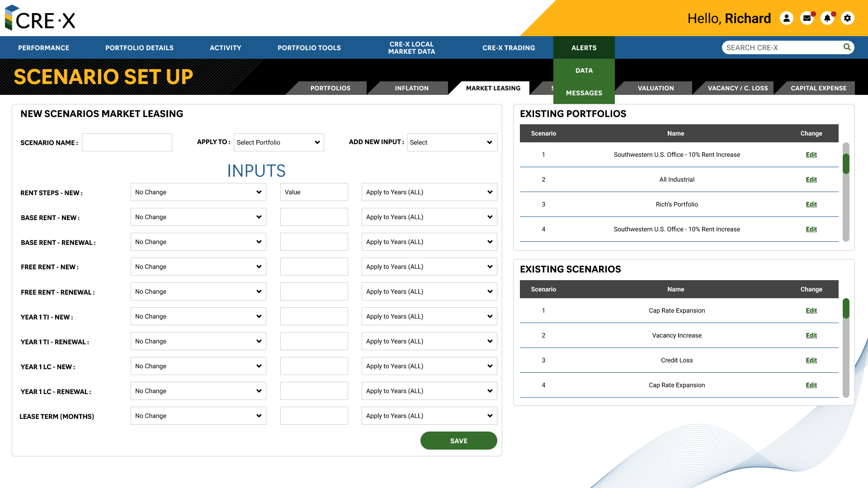This screenshot has height=488, width=868.
Task: Expand the Select Portfolio dropdown
Action: point(278,142)
